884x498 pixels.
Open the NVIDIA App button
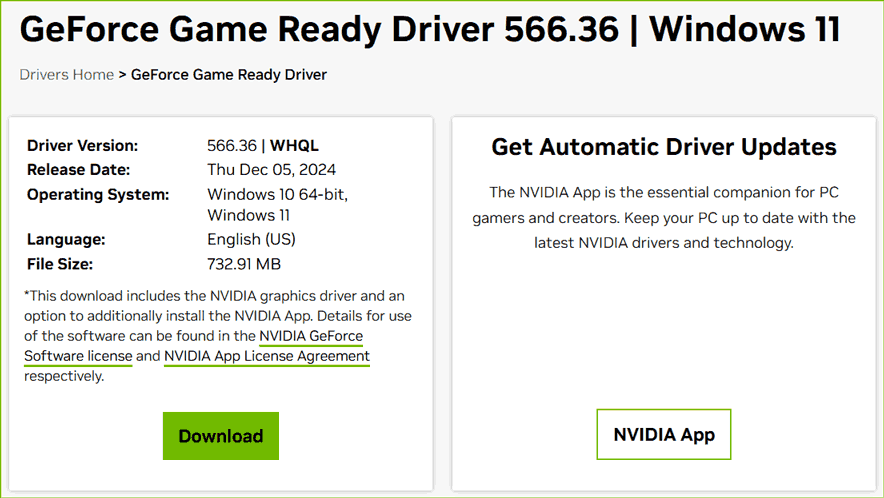click(x=664, y=434)
